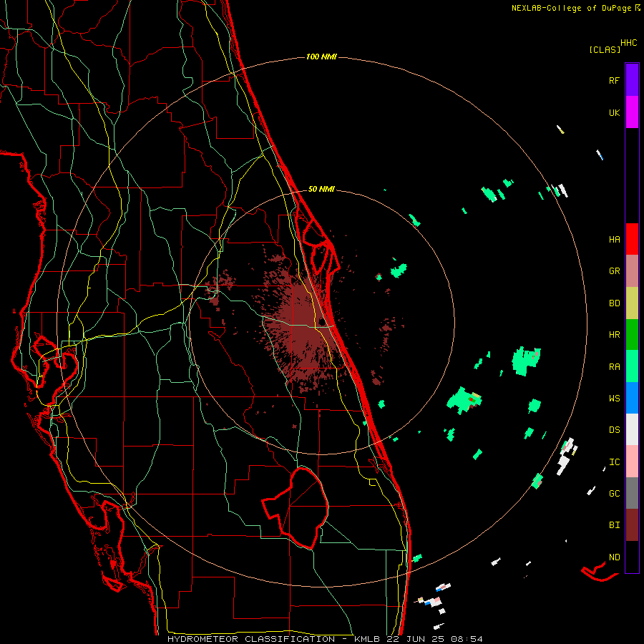Click the '22 JUN 25' date text
The image size is (644, 644).
[x=415, y=639]
